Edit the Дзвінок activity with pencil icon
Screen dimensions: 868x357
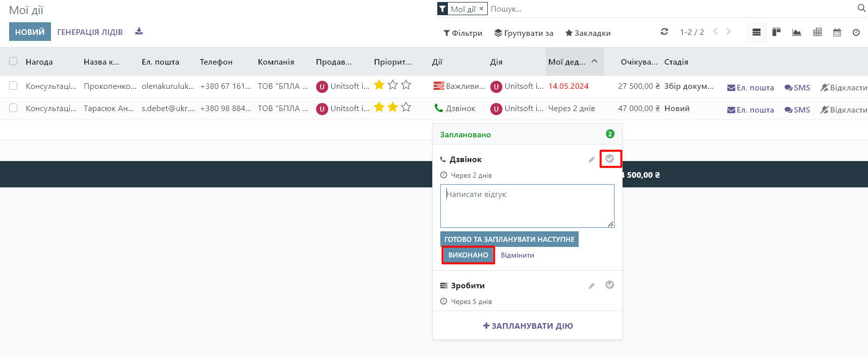(591, 160)
